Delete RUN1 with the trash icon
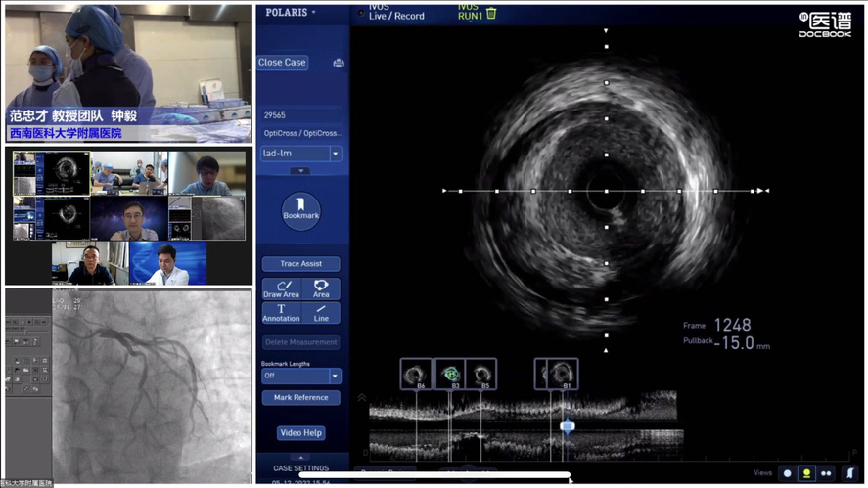Image resolution: width=868 pixels, height=488 pixels. (491, 13)
